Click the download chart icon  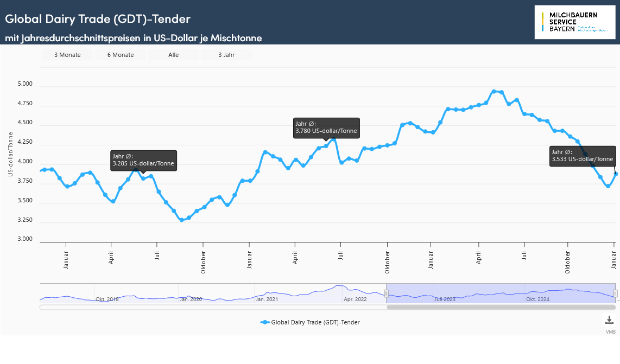pyautogui.click(x=609, y=320)
